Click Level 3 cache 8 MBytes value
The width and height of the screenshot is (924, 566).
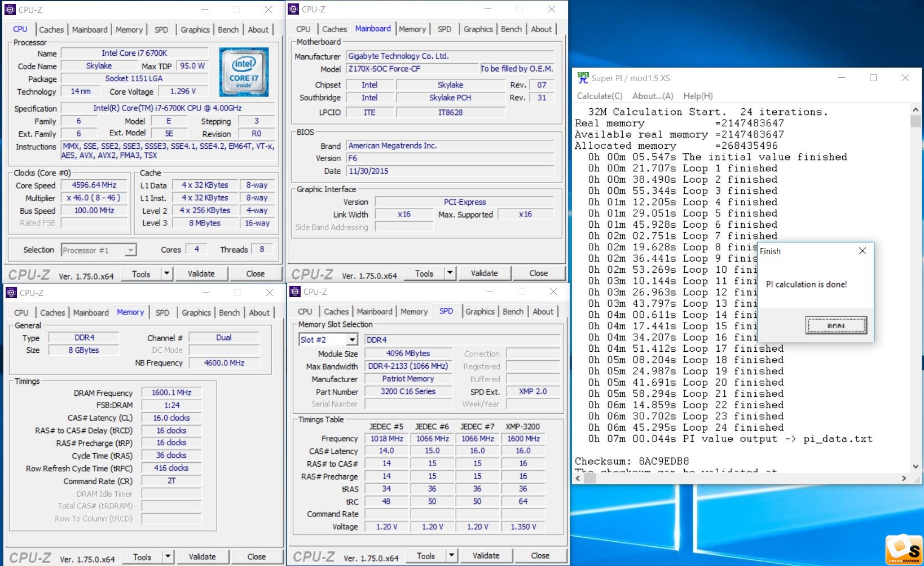pos(205,223)
